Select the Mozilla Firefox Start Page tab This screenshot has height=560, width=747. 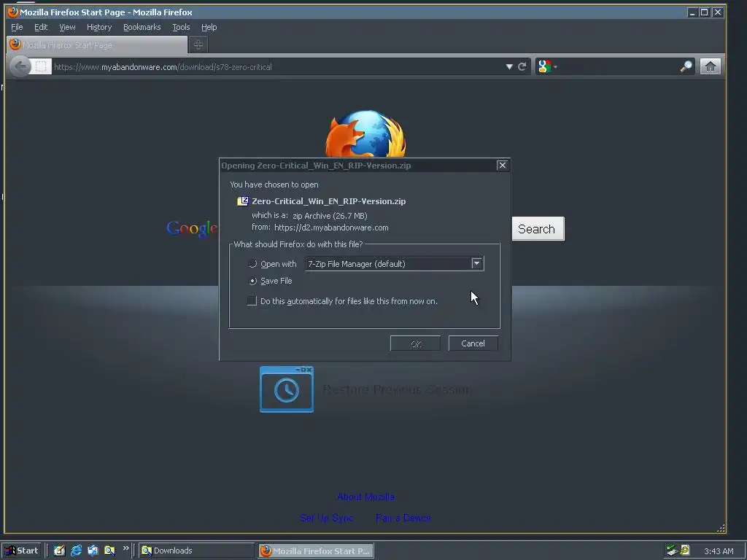point(97,44)
